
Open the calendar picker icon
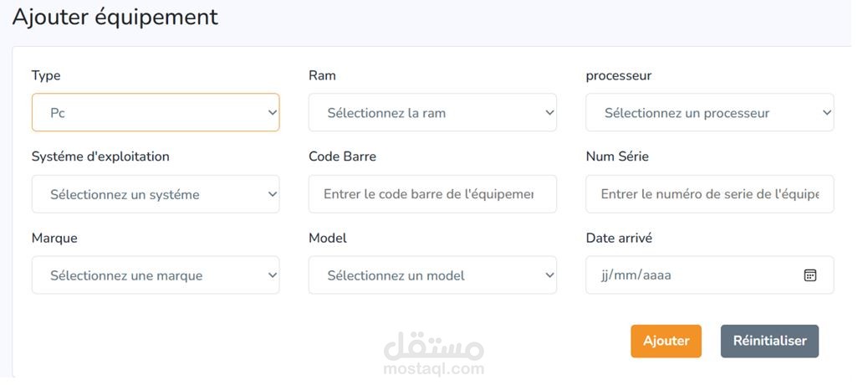809,275
